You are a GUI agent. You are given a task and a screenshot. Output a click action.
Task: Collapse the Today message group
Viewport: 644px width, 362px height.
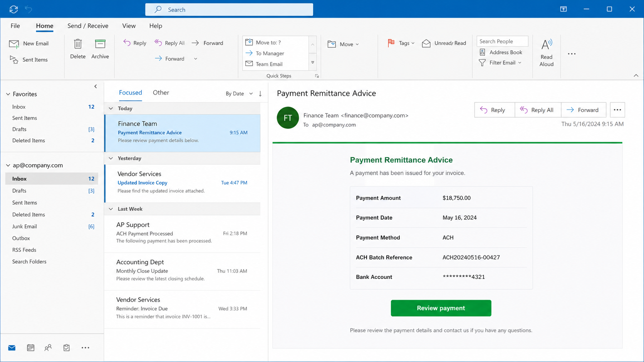point(111,108)
